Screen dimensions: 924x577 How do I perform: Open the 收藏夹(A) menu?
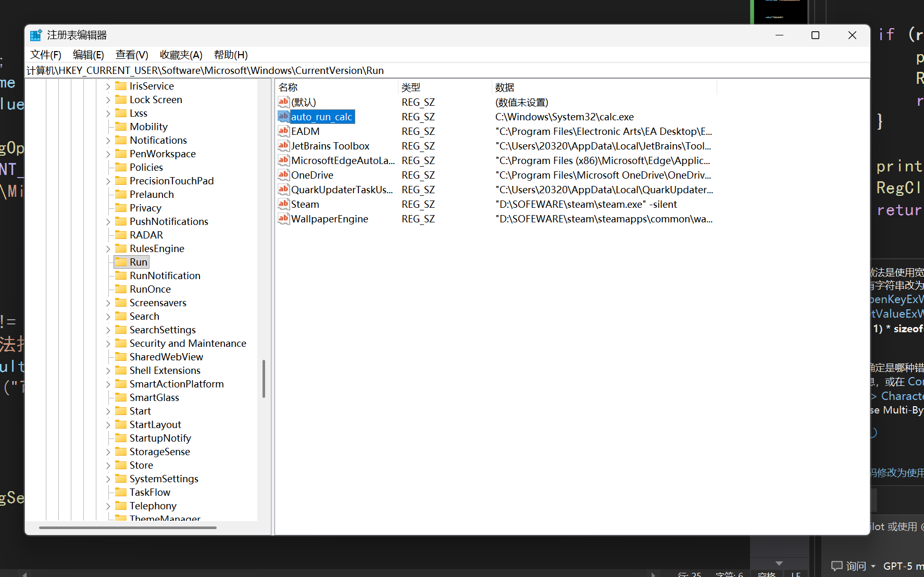click(181, 55)
